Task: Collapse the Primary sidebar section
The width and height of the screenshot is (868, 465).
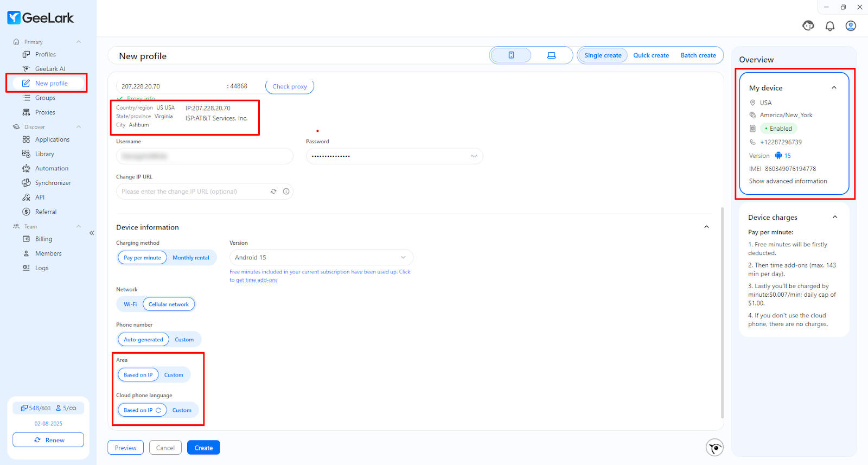Action: point(79,42)
